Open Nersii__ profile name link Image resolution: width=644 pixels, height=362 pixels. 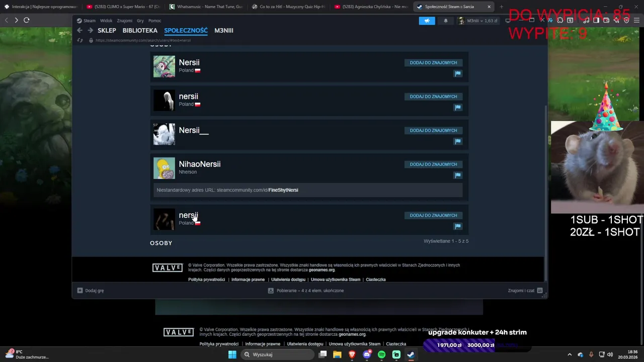(194, 130)
